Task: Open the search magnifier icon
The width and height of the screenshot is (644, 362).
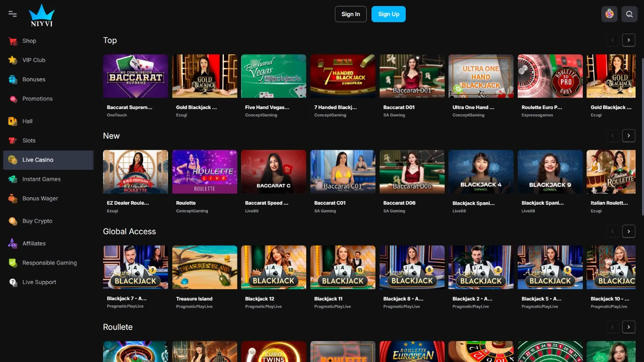Action: [629, 14]
